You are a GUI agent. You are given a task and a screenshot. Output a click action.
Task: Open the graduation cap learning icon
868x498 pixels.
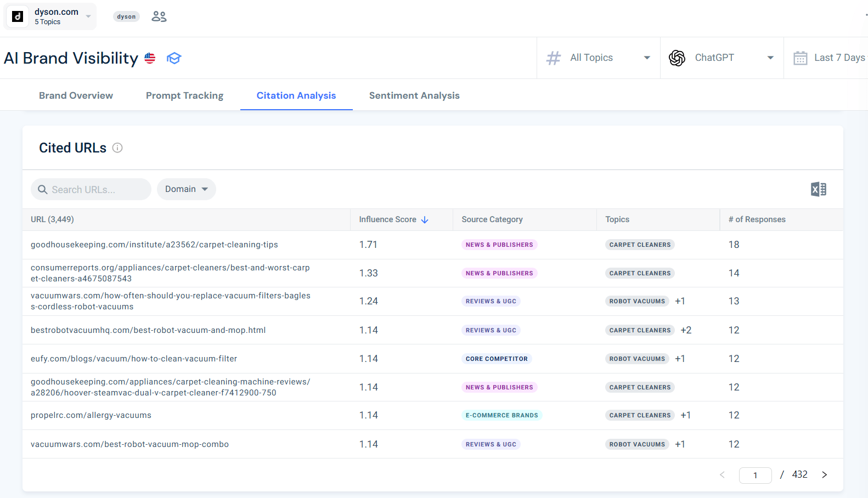click(x=174, y=58)
